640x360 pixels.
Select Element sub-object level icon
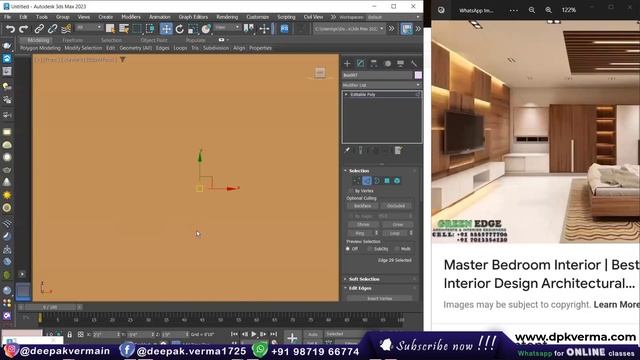click(x=397, y=180)
